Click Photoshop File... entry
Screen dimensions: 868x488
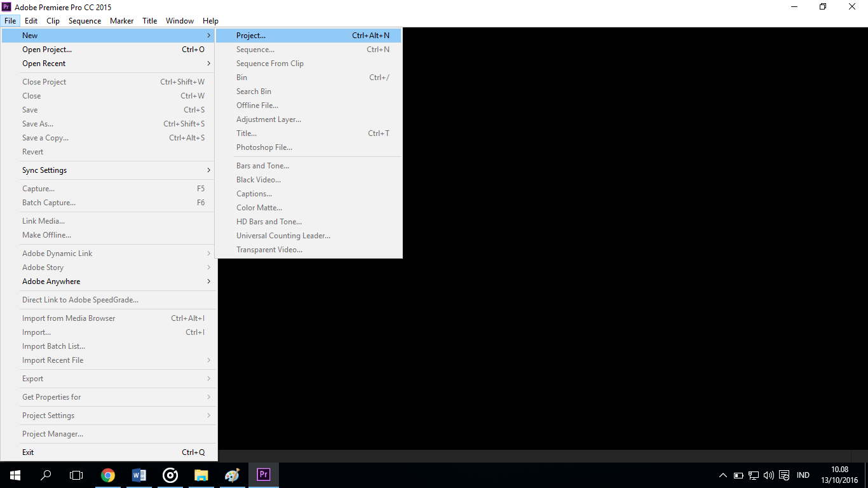pos(309,147)
